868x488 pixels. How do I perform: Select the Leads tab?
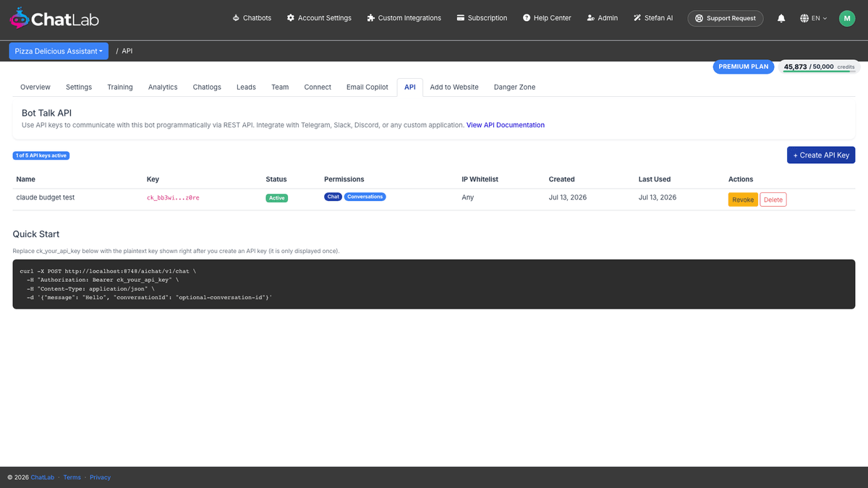click(x=246, y=87)
